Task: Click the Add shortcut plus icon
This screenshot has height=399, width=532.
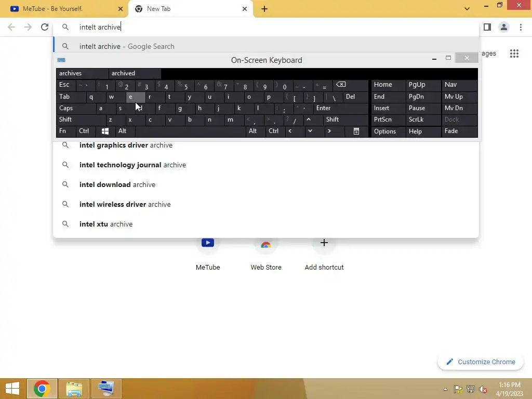Action: 324,243
